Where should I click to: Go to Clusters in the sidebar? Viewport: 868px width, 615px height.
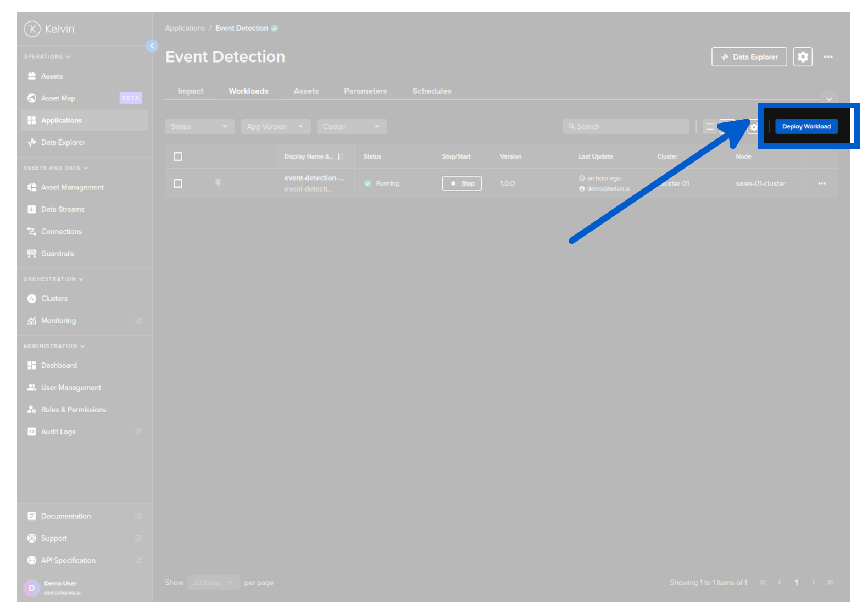coord(54,299)
